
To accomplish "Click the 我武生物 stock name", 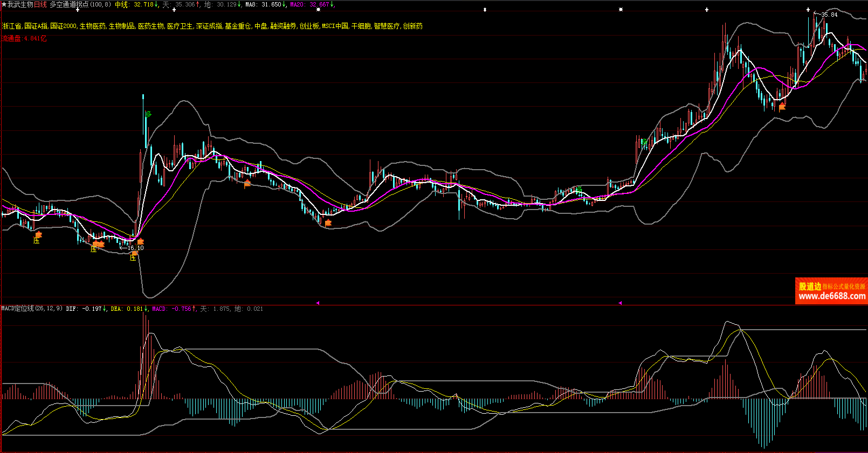I will coord(20,4).
